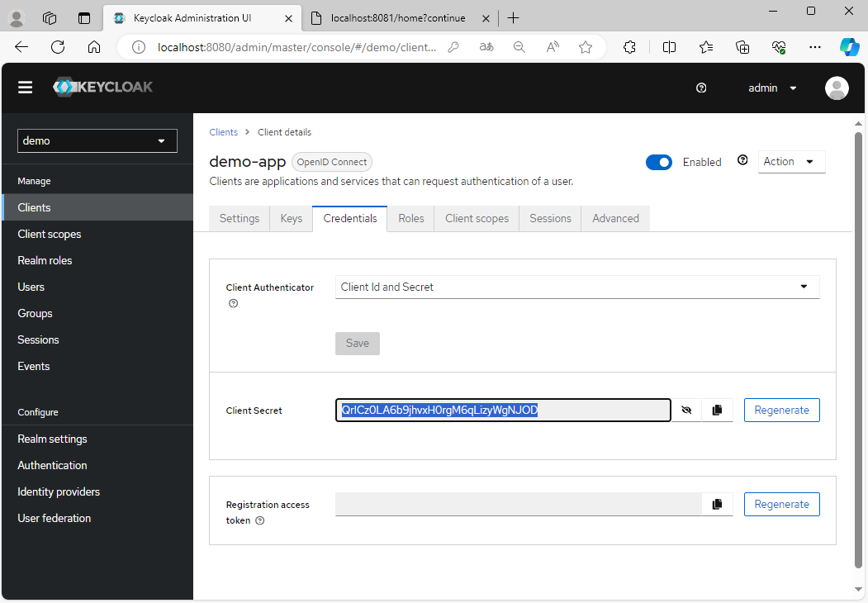Switch to the Advanced tab

click(614, 218)
